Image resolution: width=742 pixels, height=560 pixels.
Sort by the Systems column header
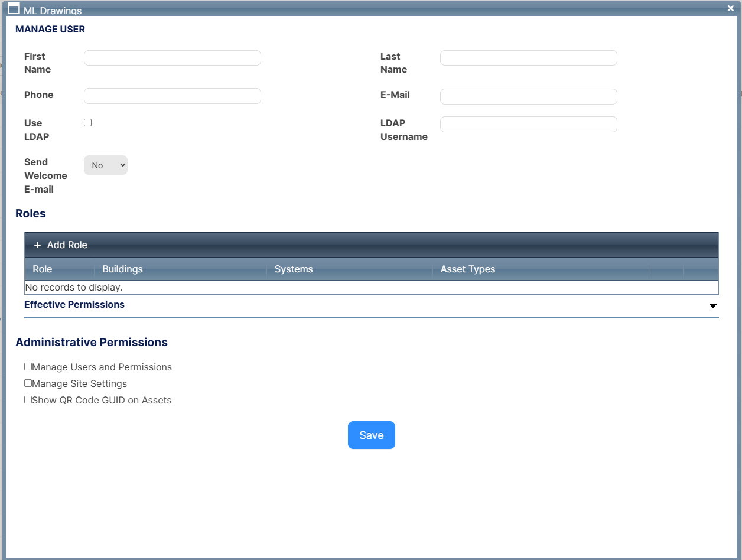[x=294, y=269]
